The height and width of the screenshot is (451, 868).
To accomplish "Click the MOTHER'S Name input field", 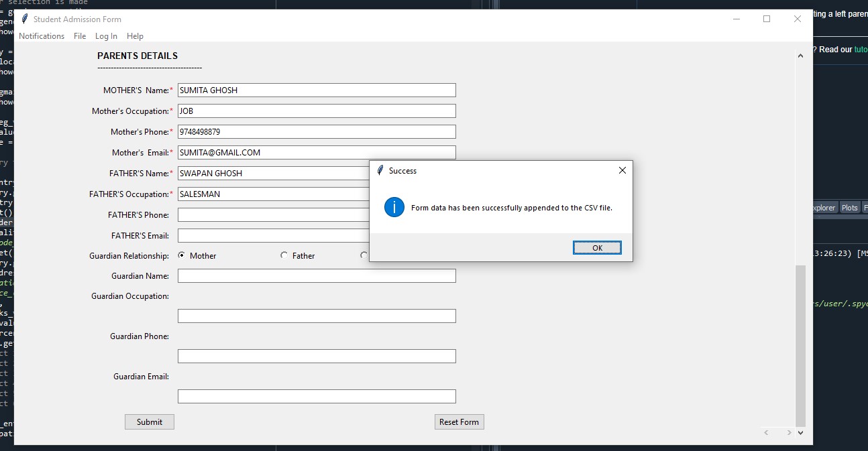I will pos(316,90).
